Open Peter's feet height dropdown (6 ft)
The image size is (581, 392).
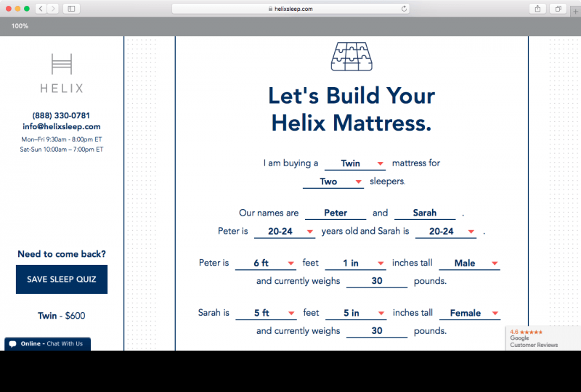(266, 263)
